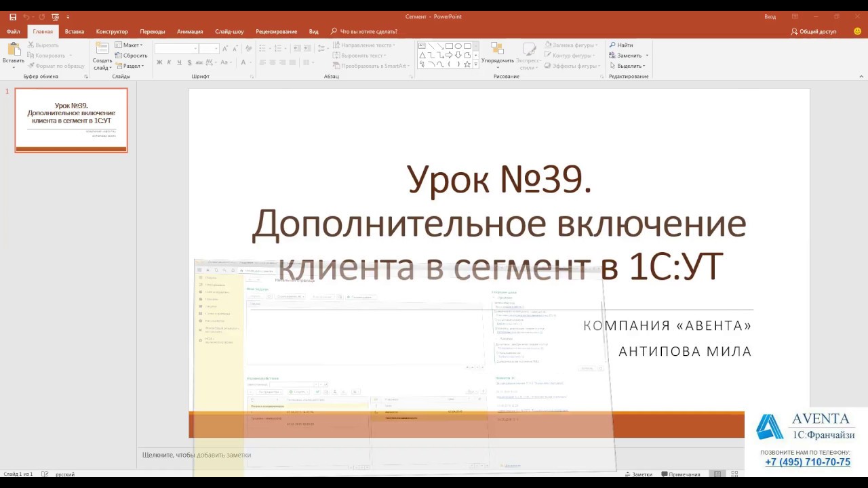Open the Выделить select dropdown
This screenshot has height=488, width=868.
627,66
